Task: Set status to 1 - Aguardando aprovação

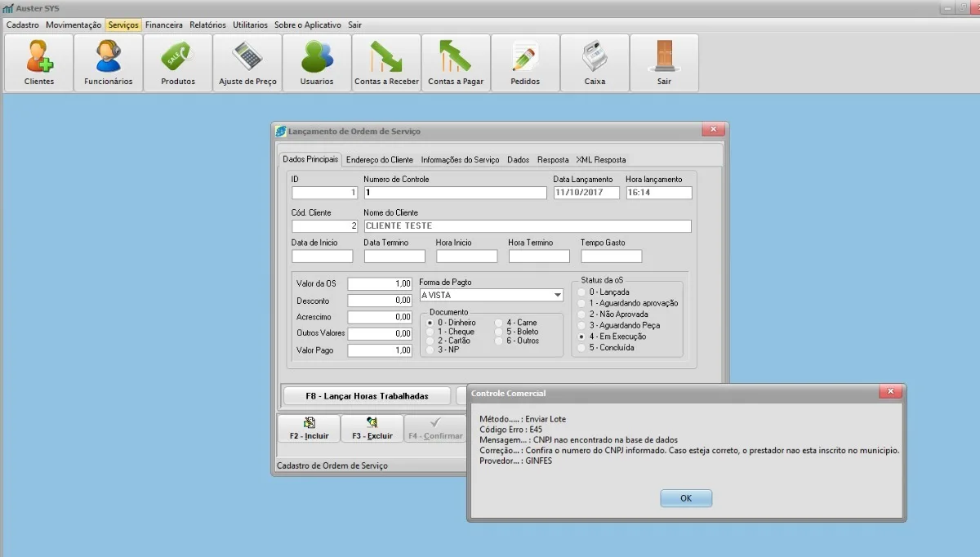Action: click(628, 303)
